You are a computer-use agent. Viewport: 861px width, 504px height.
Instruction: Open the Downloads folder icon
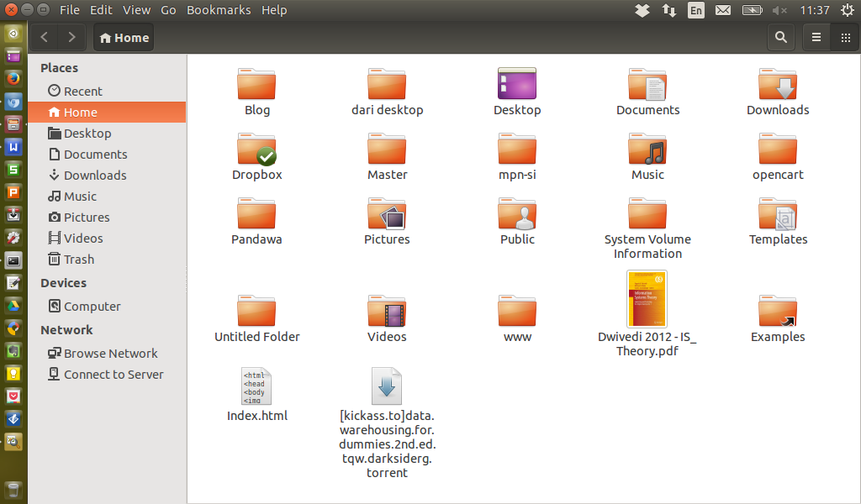click(777, 84)
